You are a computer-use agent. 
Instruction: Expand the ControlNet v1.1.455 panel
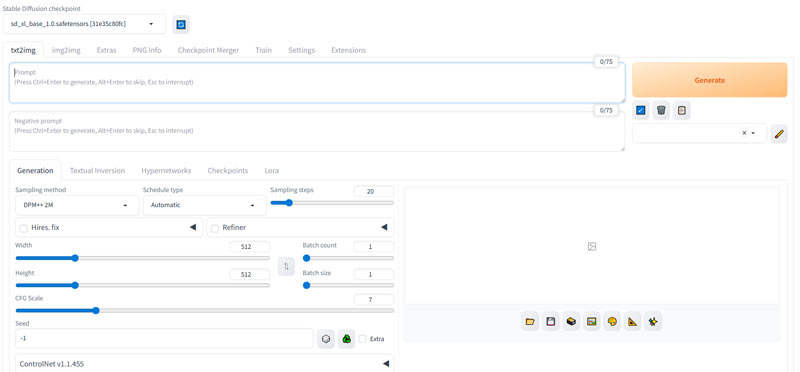point(205,363)
